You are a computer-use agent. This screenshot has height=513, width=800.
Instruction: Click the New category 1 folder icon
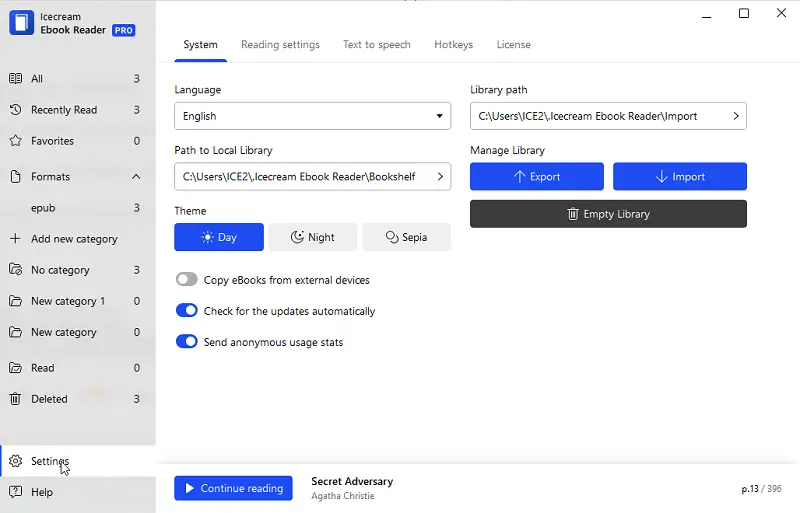15,301
